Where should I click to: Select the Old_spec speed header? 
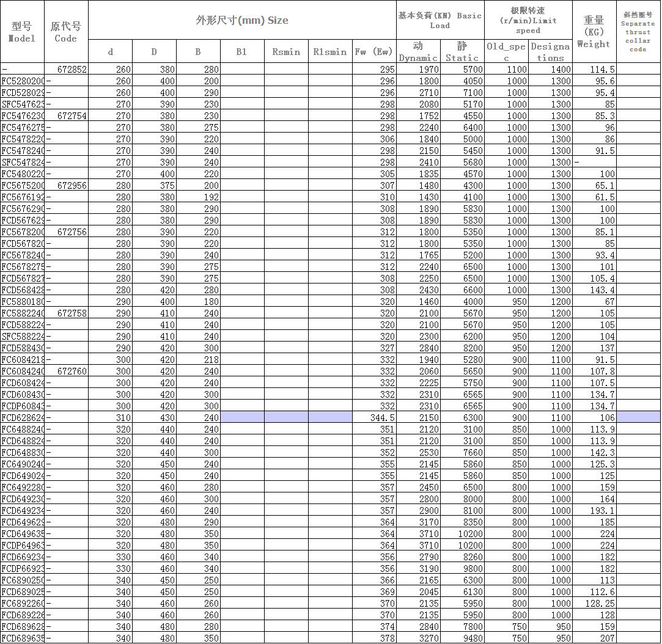click(x=506, y=52)
